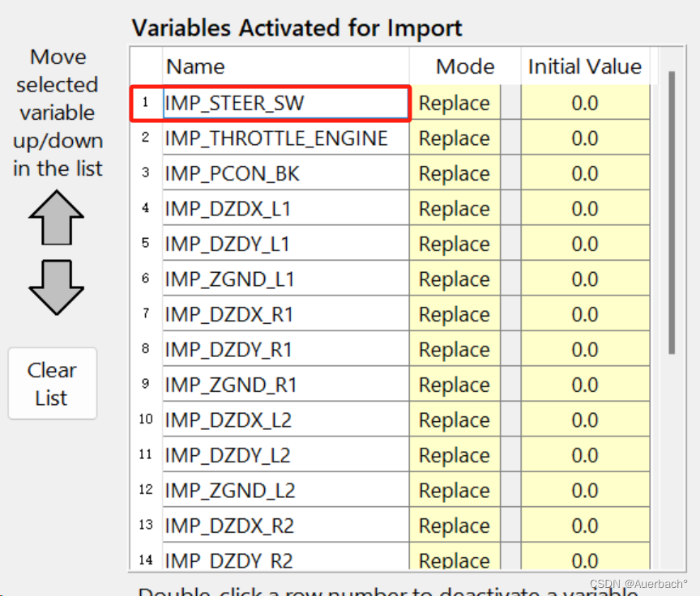Select the IMP_DZDY_L1 name cell
Screen dimensions: 700x596
[286, 244]
